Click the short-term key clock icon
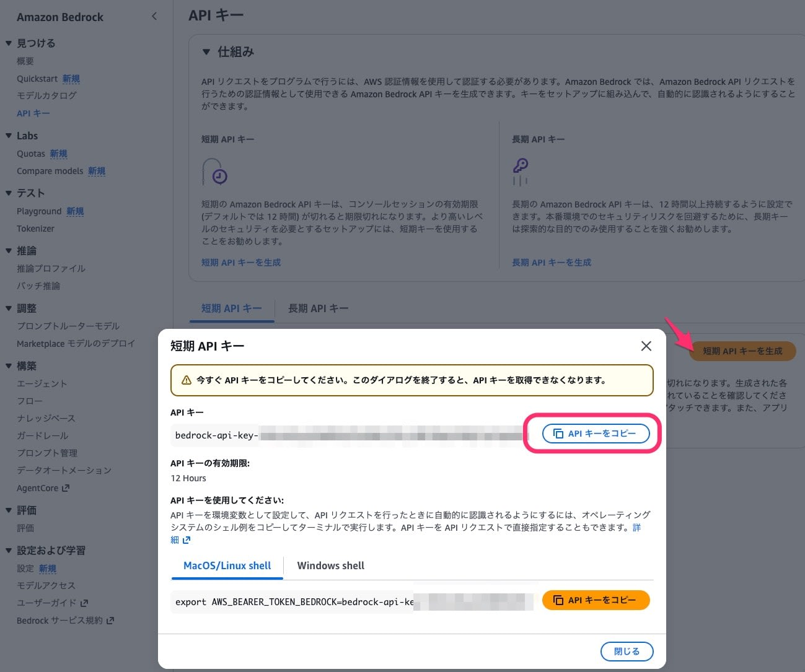This screenshot has height=672, width=805. [214, 172]
